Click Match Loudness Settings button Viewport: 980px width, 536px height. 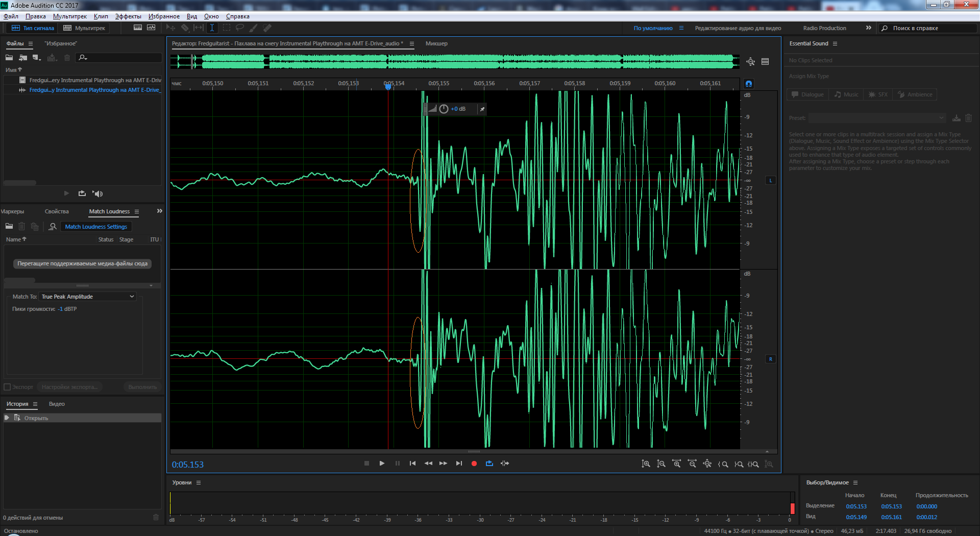click(x=96, y=227)
